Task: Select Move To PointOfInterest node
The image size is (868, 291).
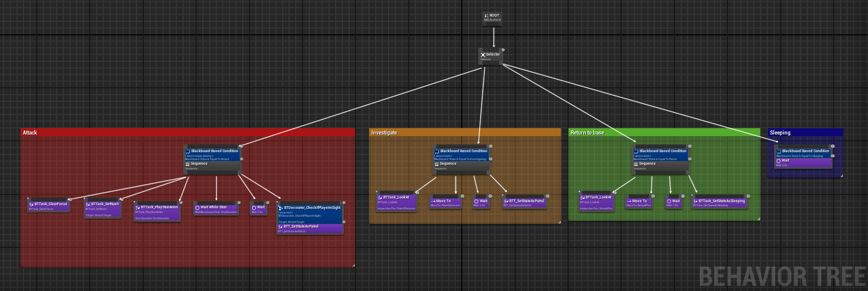Action: pyautogui.click(x=446, y=203)
